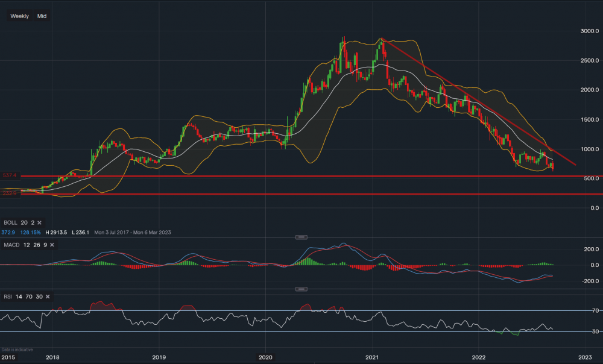Grab the resize handle above MACD panel
Viewport: 603px width, 364px height.
[x=301, y=237]
